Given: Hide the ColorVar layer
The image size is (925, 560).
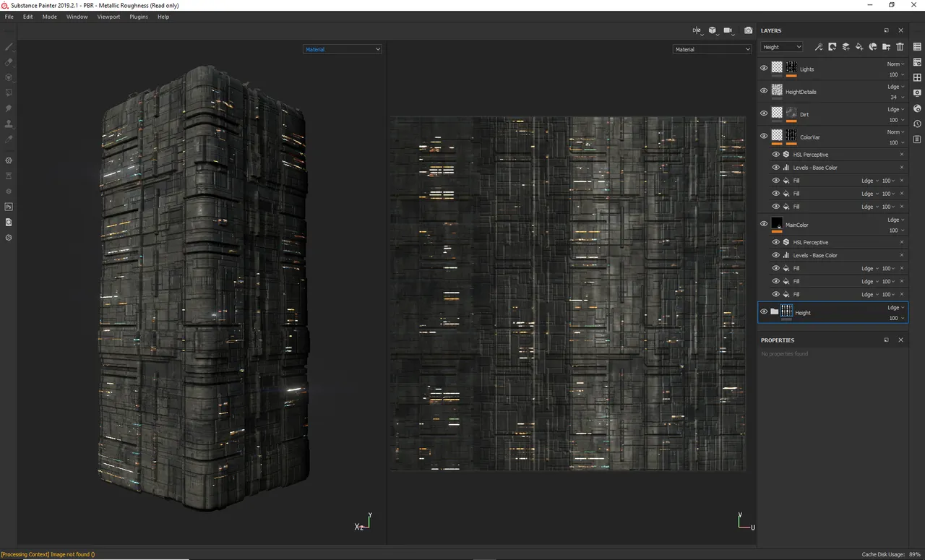Looking at the screenshot, I should click(764, 135).
